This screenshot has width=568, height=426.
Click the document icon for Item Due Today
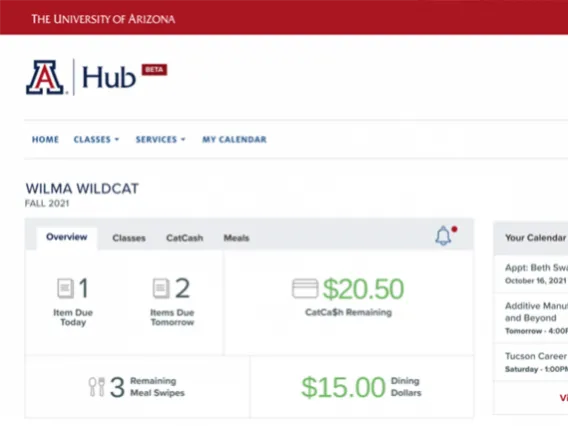pyautogui.click(x=65, y=288)
